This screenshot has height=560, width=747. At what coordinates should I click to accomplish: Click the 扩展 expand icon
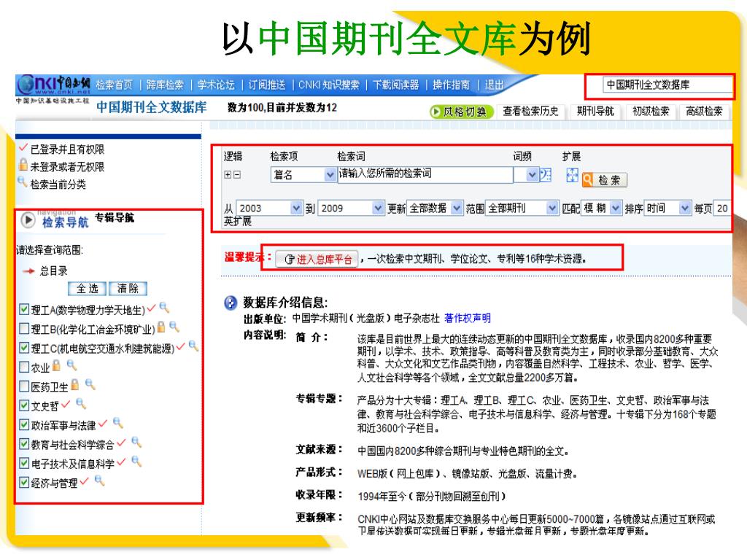click(x=572, y=175)
